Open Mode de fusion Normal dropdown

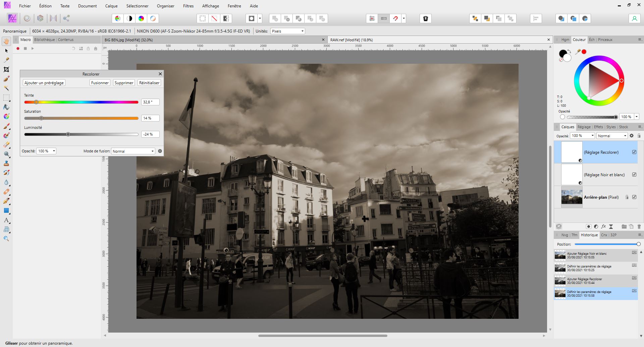pos(133,151)
